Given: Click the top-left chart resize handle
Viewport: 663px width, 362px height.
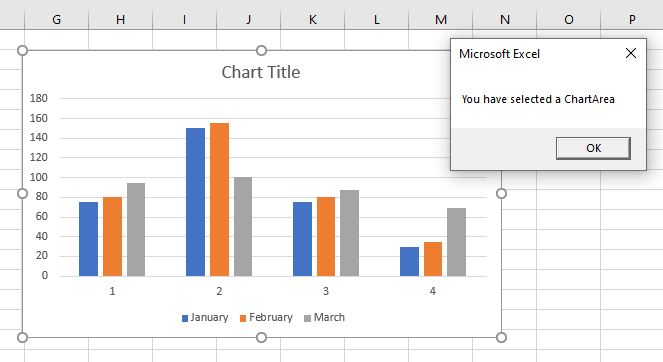Looking at the screenshot, I should (22, 51).
